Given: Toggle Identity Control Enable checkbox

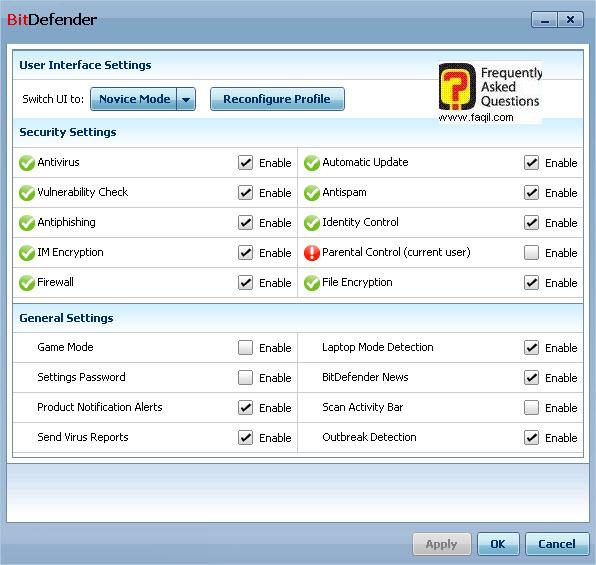Looking at the screenshot, I should click(x=531, y=223).
